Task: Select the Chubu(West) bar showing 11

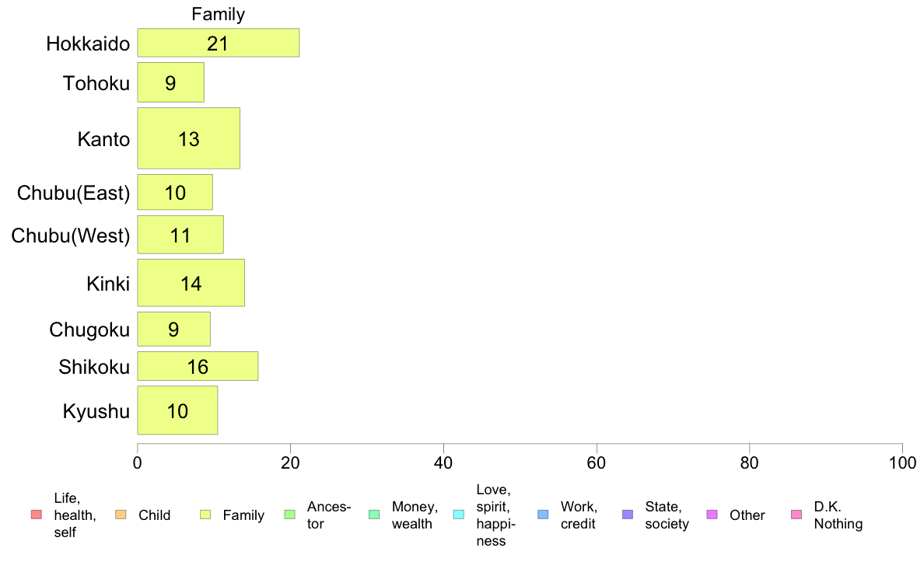Action: [x=180, y=235]
